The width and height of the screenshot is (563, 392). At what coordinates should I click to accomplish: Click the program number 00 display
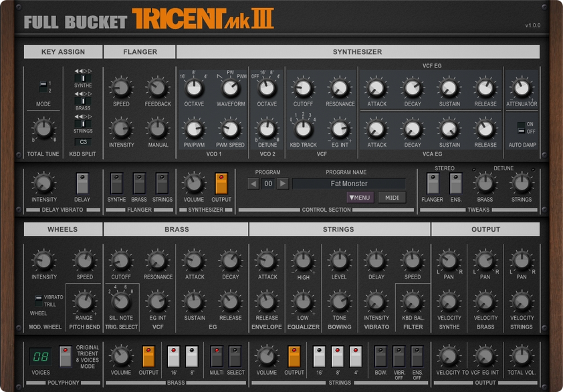pos(268,184)
